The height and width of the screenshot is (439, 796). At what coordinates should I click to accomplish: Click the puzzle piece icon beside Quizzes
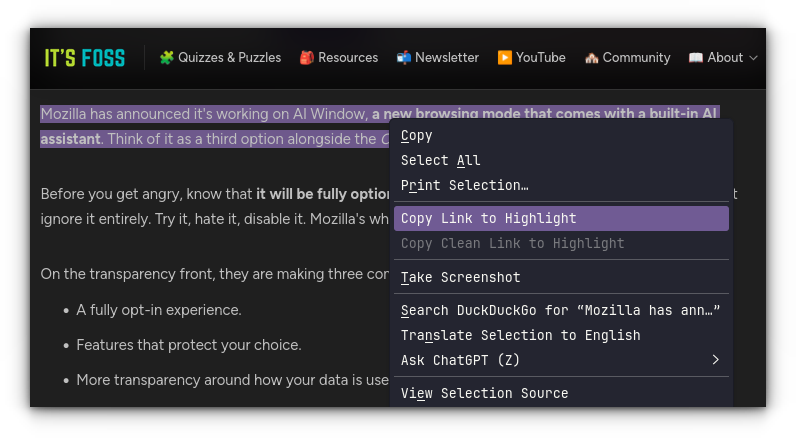click(x=167, y=58)
